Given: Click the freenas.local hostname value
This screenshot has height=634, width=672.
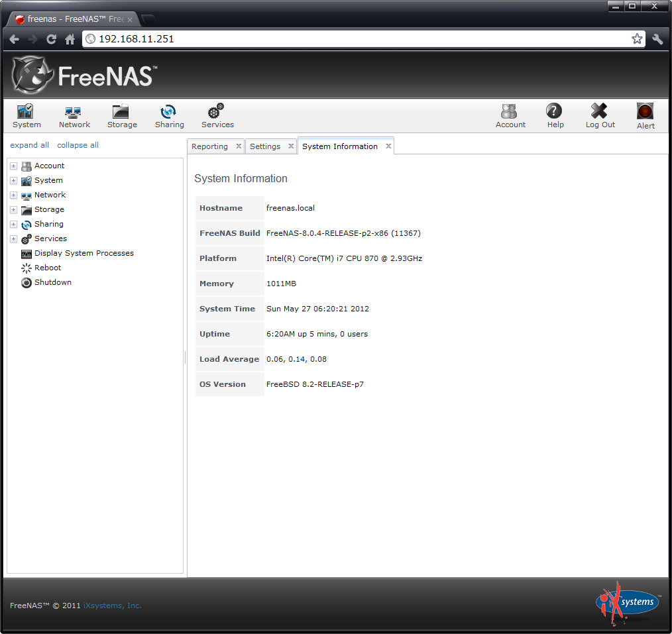Looking at the screenshot, I should pos(290,208).
